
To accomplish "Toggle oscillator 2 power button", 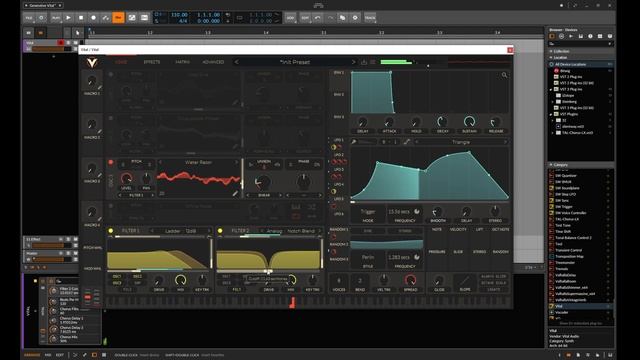I will (x=111, y=118).
